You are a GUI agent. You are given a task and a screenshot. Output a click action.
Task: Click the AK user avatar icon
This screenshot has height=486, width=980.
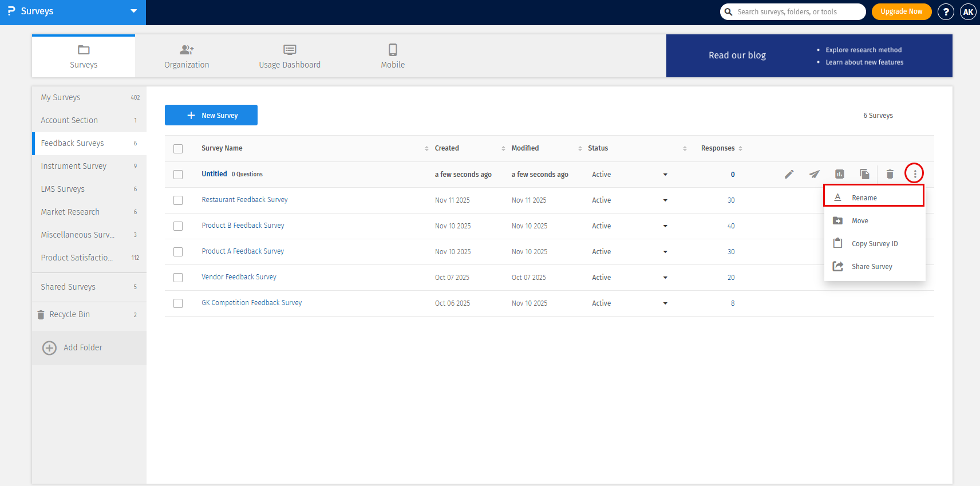pyautogui.click(x=968, y=11)
